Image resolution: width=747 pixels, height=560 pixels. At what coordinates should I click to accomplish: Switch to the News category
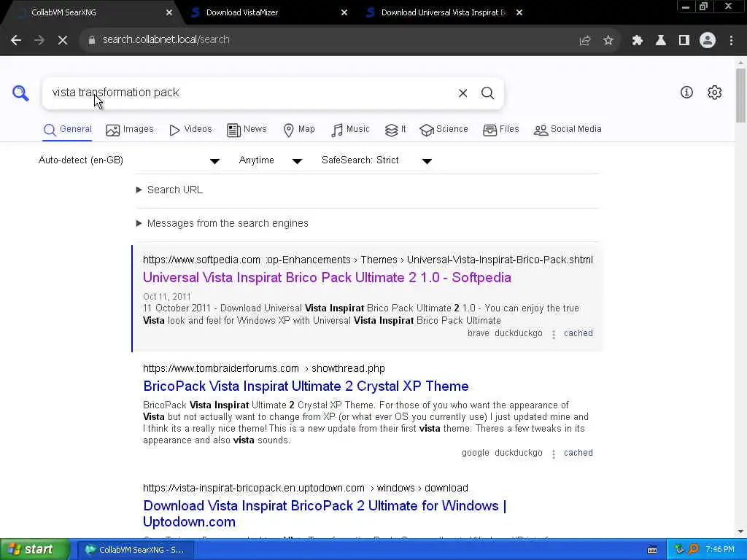(x=247, y=130)
